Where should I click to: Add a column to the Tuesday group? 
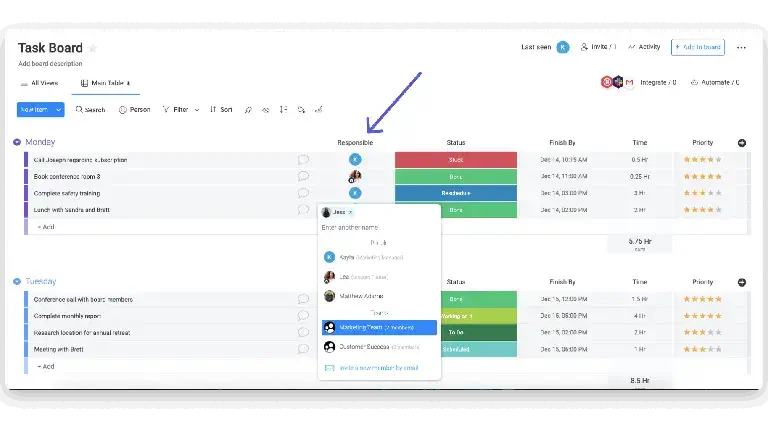tap(742, 282)
